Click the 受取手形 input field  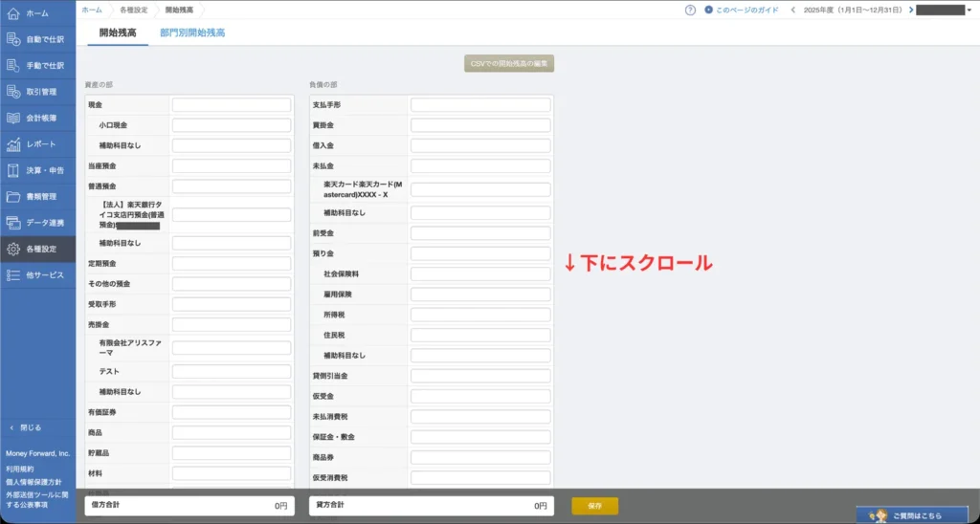(x=232, y=304)
